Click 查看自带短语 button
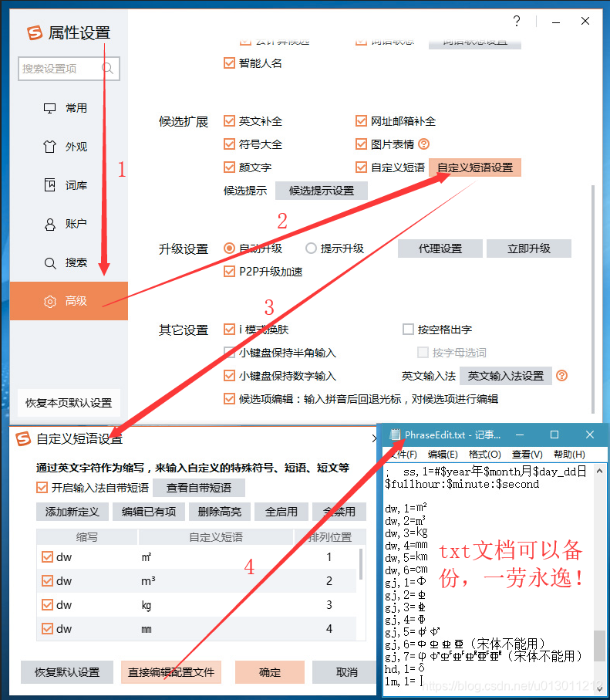 pos(198,488)
